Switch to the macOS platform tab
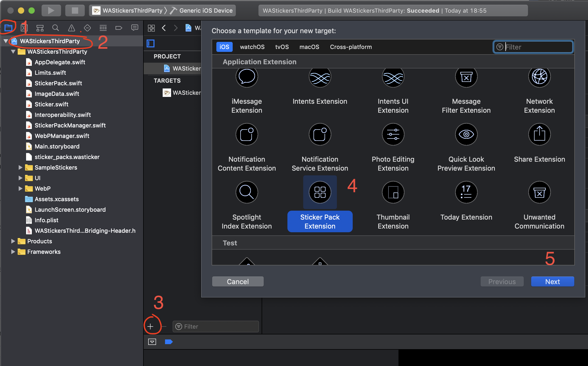This screenshot has width=588, height=366. coord(309,47)
